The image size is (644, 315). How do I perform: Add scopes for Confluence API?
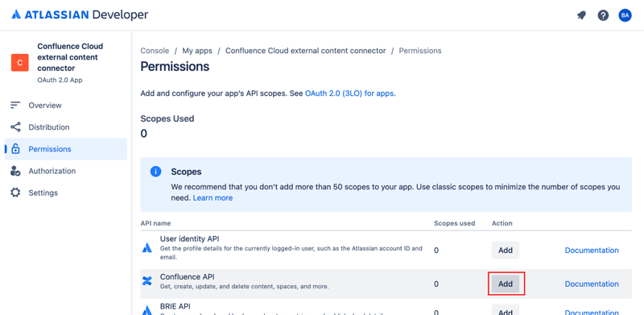pos(506,284)
